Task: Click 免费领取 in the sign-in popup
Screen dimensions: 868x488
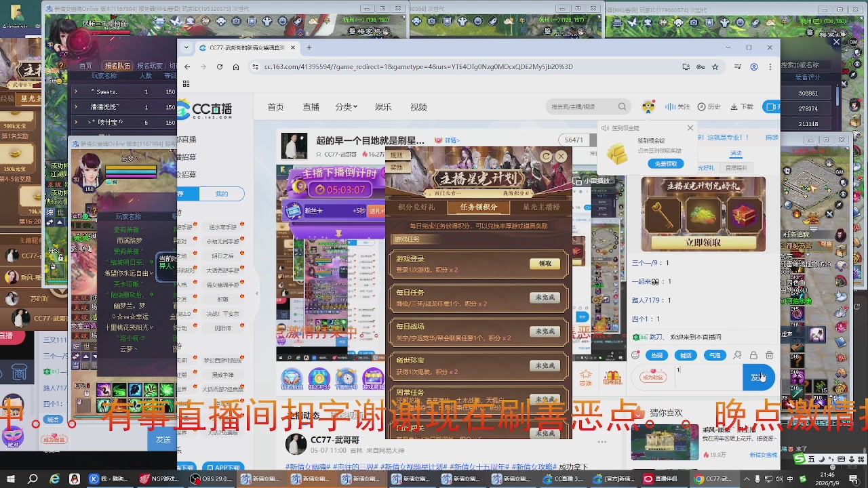Action: (x=666, y=164)
